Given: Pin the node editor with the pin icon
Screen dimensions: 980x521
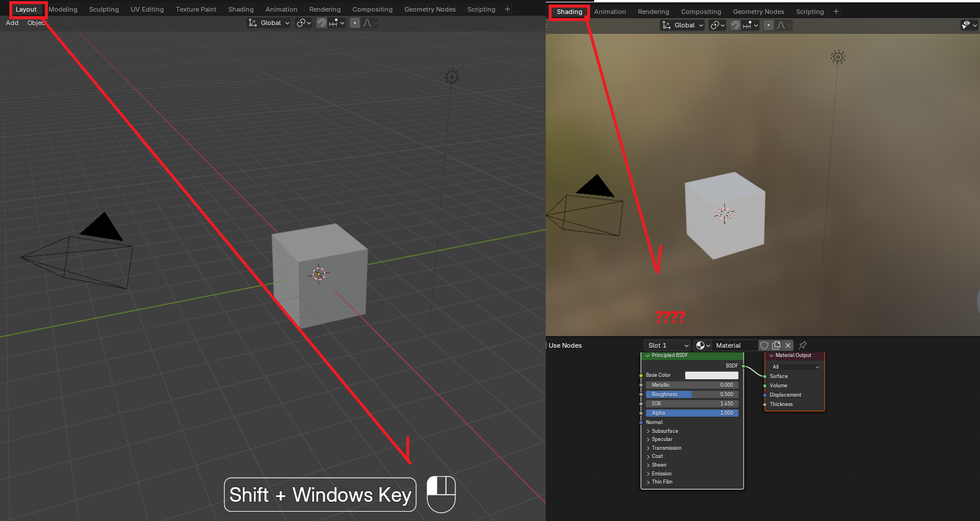Looking at the screenshot, I should click(x=803, y=345).
